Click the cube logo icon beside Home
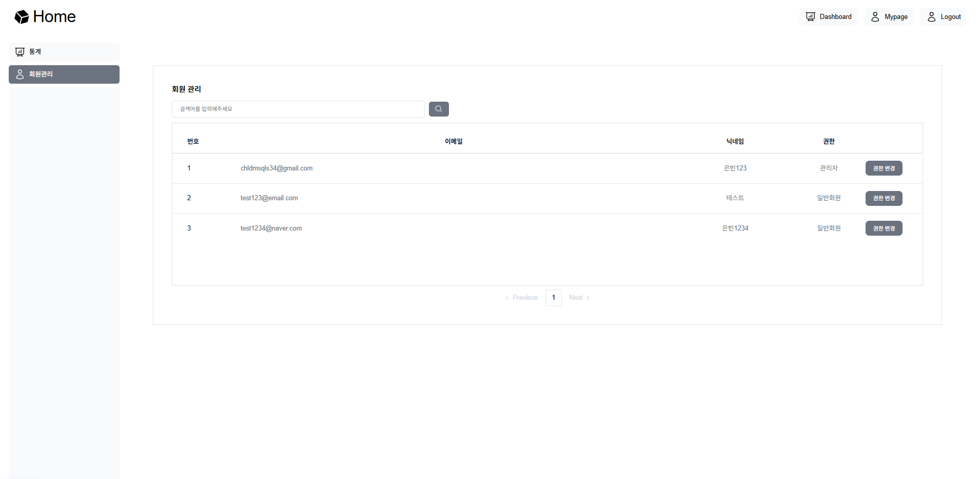 click(x=22, y=17)
